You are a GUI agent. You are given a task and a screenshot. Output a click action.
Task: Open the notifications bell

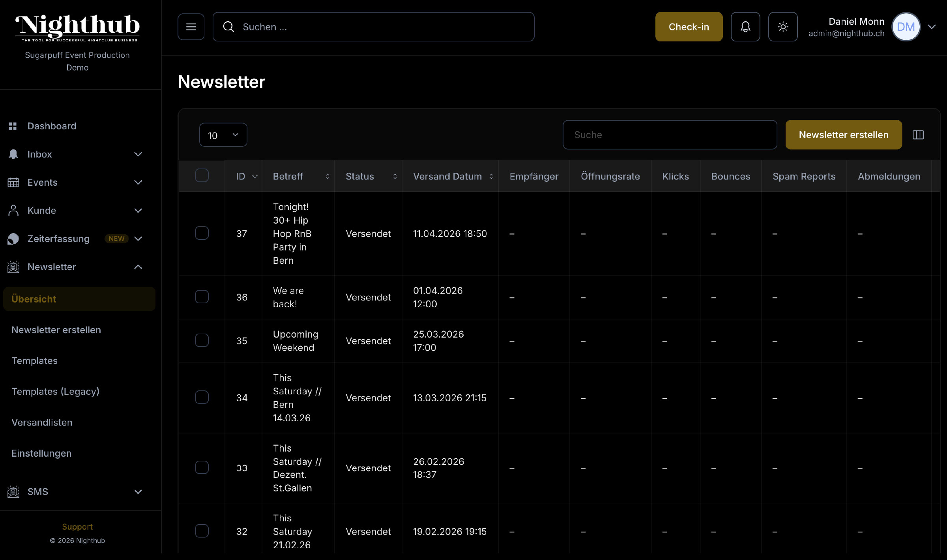(x=745, y=27)
